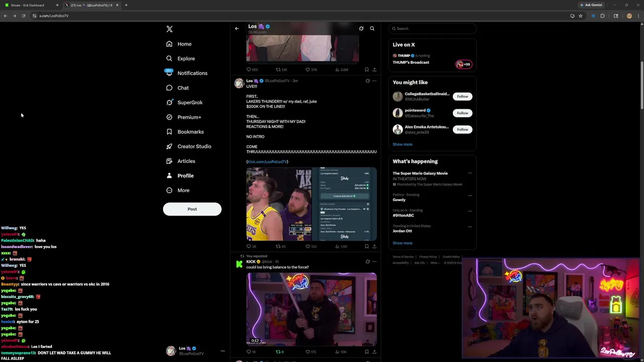Screen dimensions: 644x362
Task: Reload the page in browser
Action: 24,16
